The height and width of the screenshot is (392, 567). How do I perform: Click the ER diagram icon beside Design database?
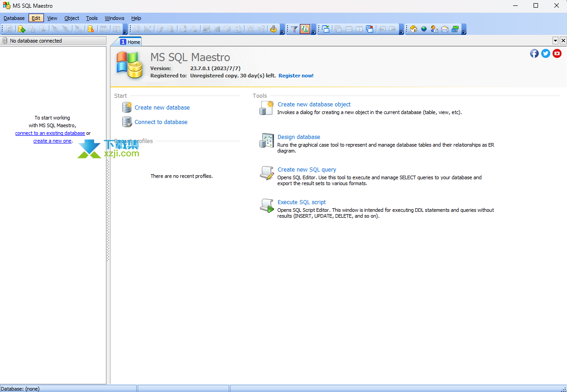tap(267, 140)
